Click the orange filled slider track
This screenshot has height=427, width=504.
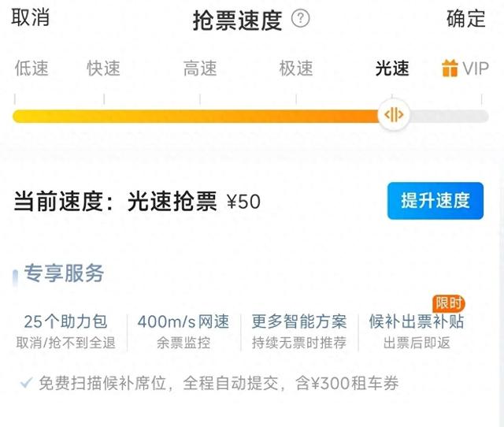197,116
